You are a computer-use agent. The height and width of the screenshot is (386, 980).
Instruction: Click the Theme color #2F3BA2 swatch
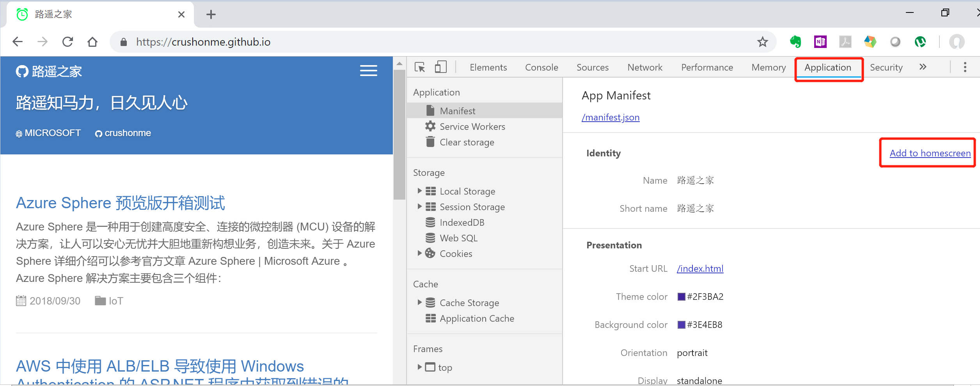click(681, 297)
